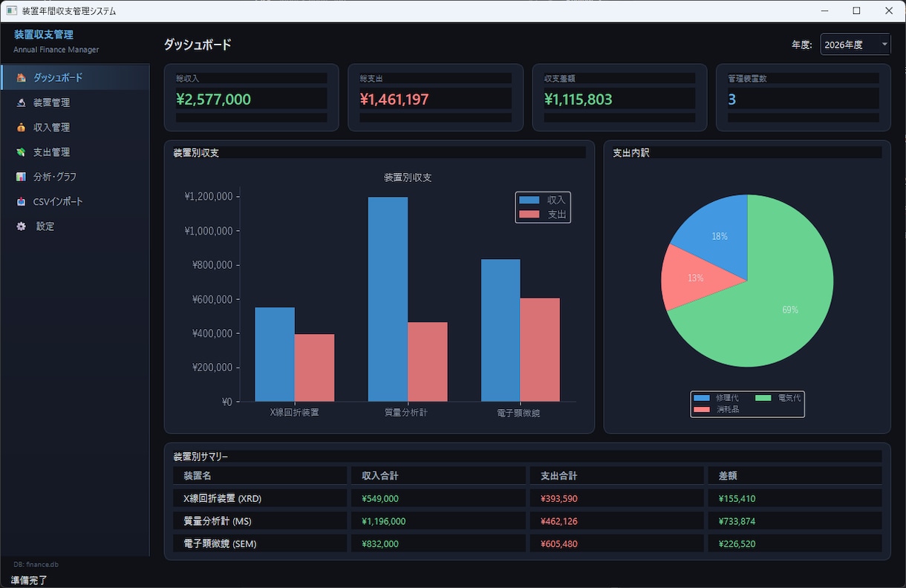
Task: Click the blue income bar for 質量分析計
Action: point(388,299)
